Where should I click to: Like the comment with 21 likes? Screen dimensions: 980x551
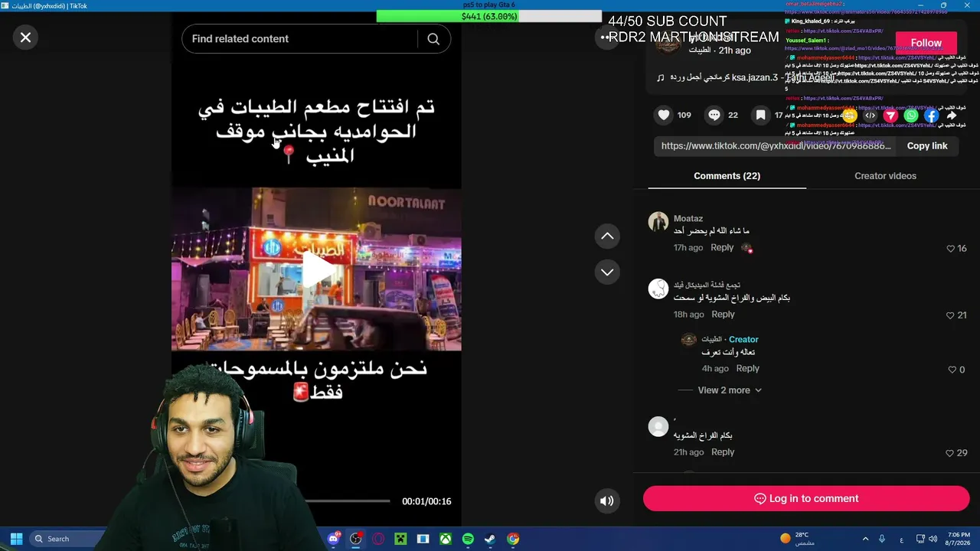point(951,315)
